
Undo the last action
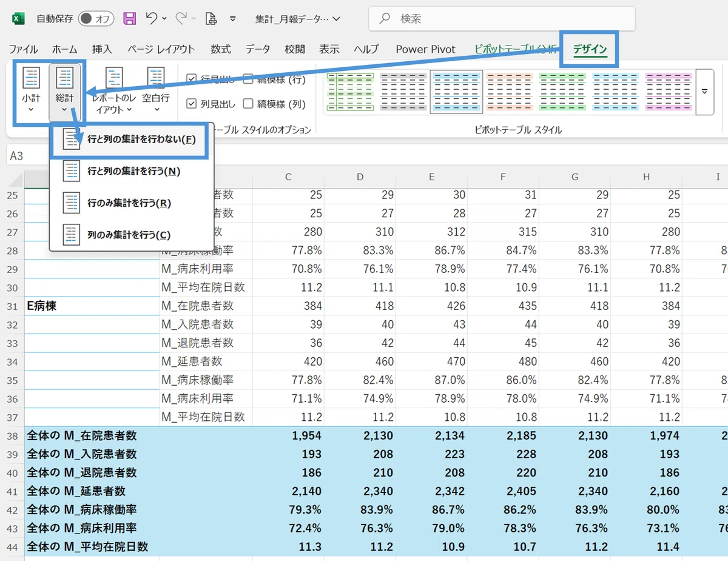[x=152, y=19]
